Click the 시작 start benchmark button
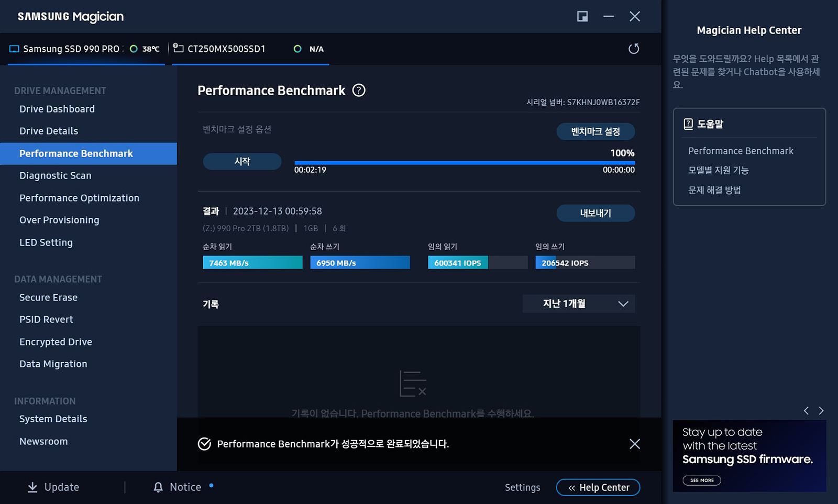 pyautogui.click(x=242, y=161)
